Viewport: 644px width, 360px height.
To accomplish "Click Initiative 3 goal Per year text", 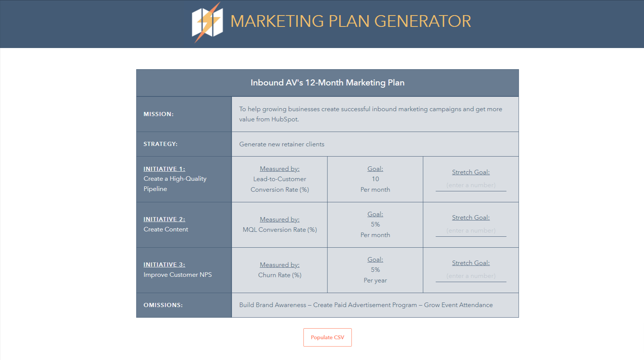I will coord(375,280).
